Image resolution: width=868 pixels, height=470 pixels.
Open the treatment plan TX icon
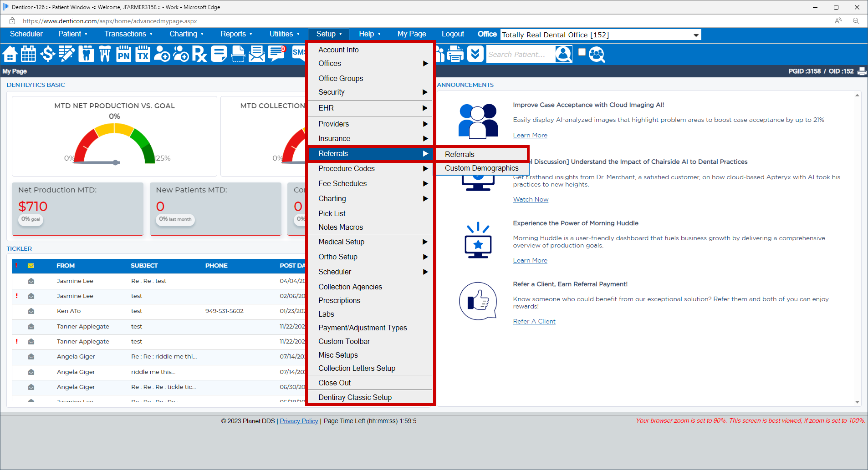click(x=143, y=54)
